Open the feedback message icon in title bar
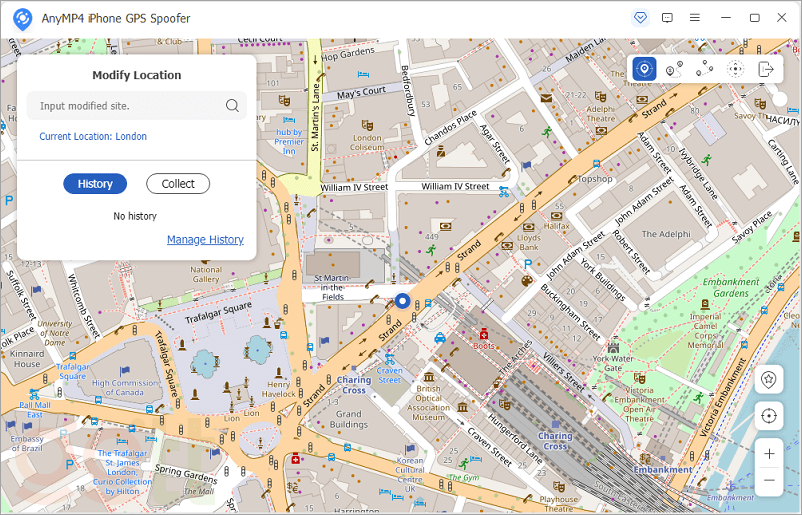Viewport: 802px width, 515px height. click(x=667, y=18)
